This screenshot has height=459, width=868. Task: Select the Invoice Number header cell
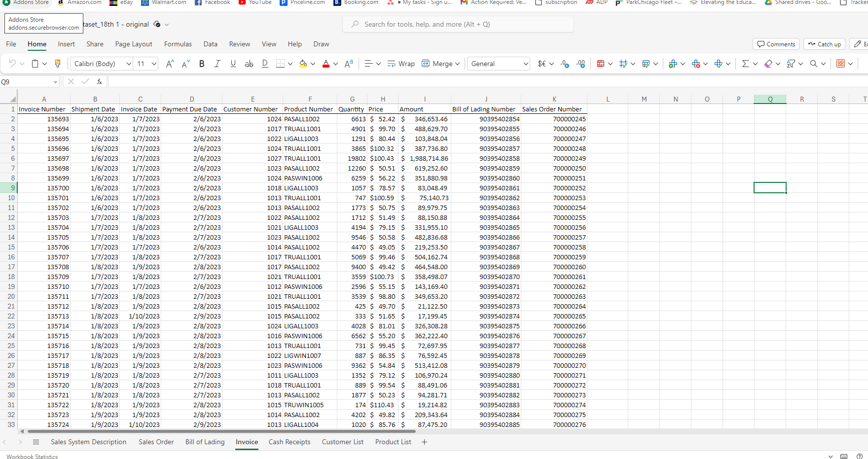pos(44,109)
